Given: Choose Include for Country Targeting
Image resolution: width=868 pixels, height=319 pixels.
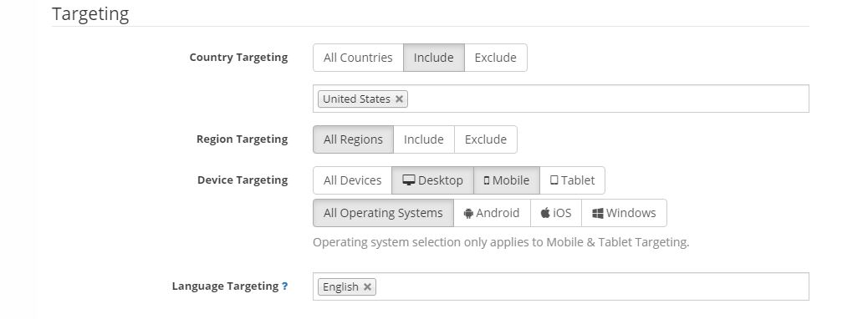Looking at the screenshot, I should pyautogui.click(x=433, y=58).
